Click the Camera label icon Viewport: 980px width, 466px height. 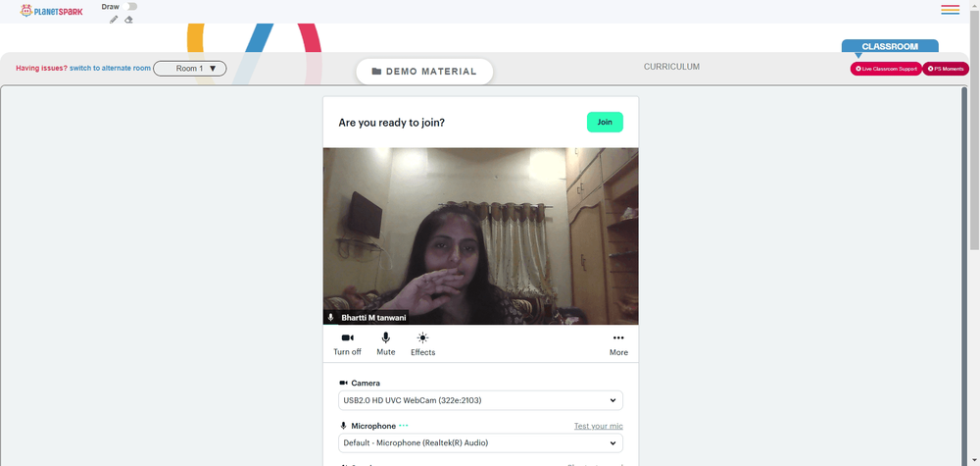coord(343,383)
